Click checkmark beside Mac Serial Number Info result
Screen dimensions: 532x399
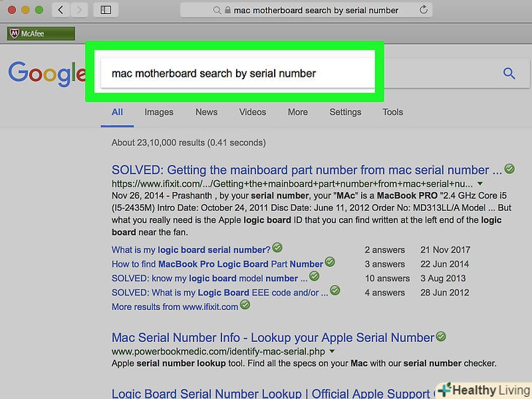point(441,336)
